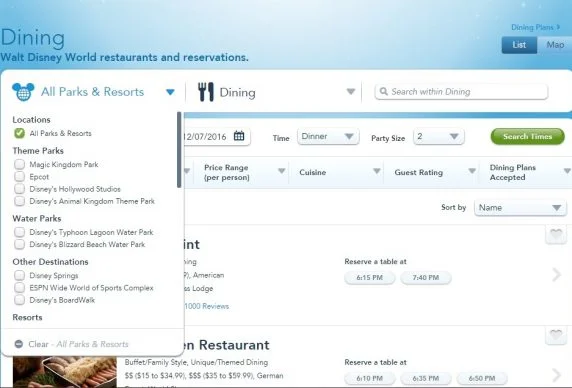Tick Disney's Blizzard Beach Water Park
Image resolution: width=572 pixels, height=388 pixels.
click(20, 244)
